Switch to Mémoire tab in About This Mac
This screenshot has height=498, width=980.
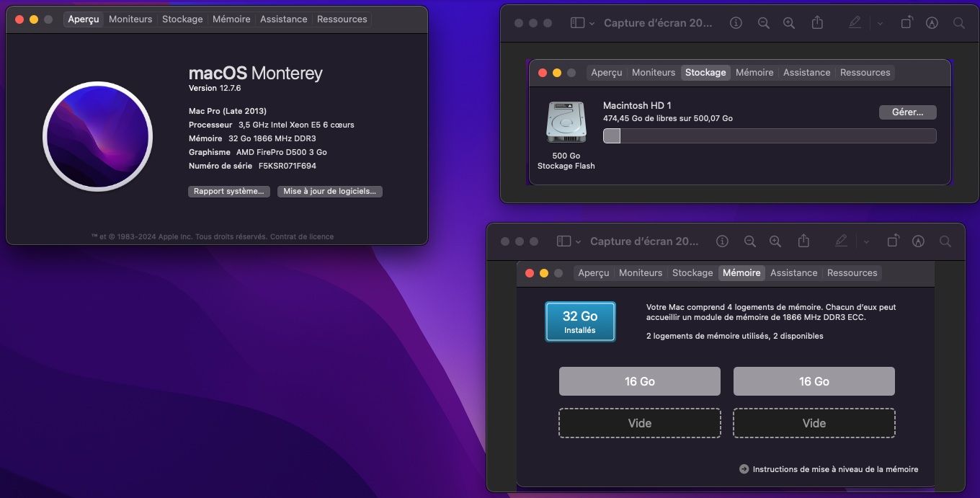click(x=231, y=19)
